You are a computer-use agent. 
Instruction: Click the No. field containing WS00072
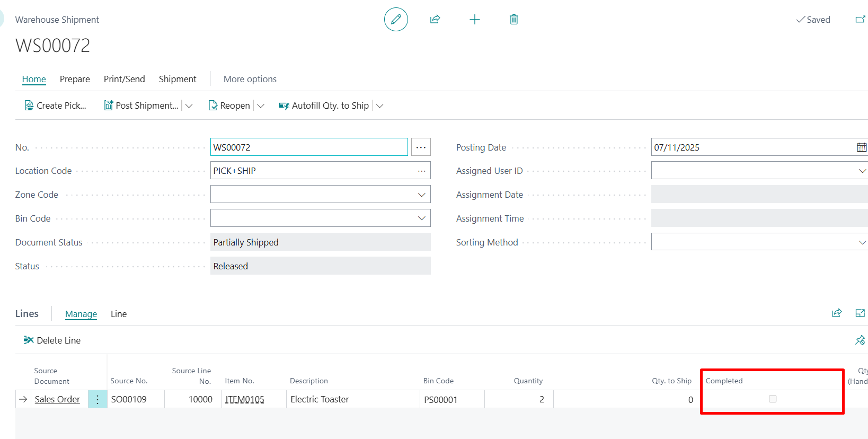point(309,147)
